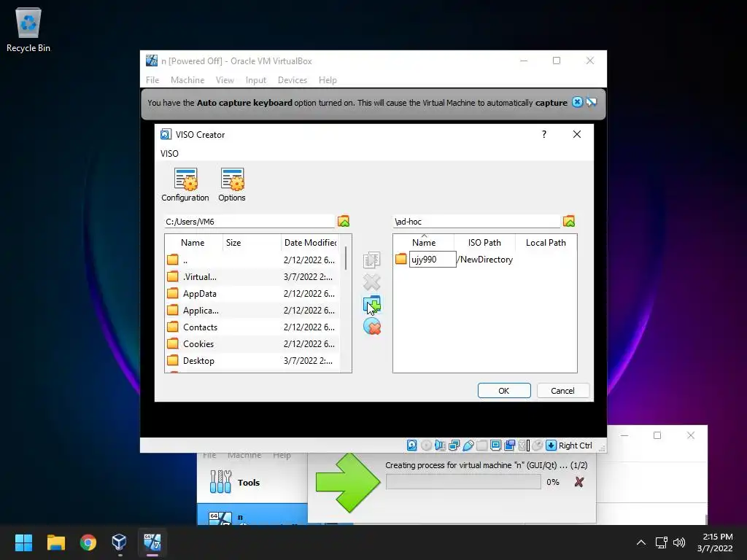This screenshot has width=747, height=560.
Task: Click the ujy990 name edit box
Action: click(x=433, y=259)
